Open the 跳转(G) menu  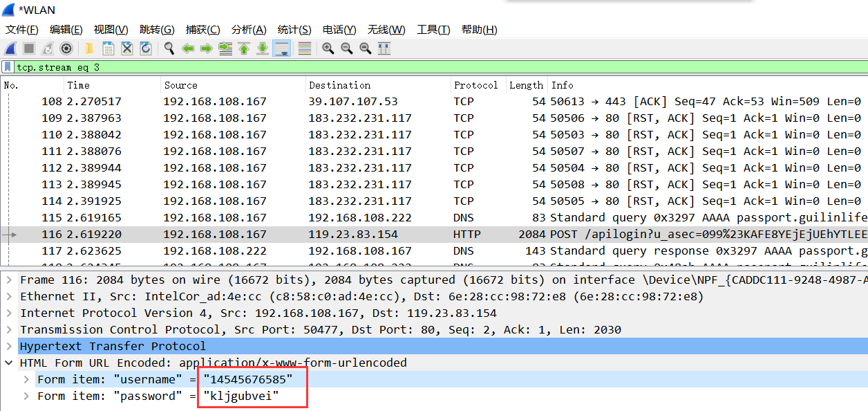(157, 30)
